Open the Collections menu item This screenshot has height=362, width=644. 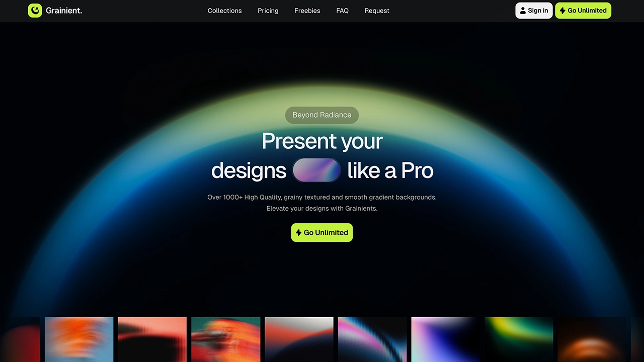click(224, 11)
